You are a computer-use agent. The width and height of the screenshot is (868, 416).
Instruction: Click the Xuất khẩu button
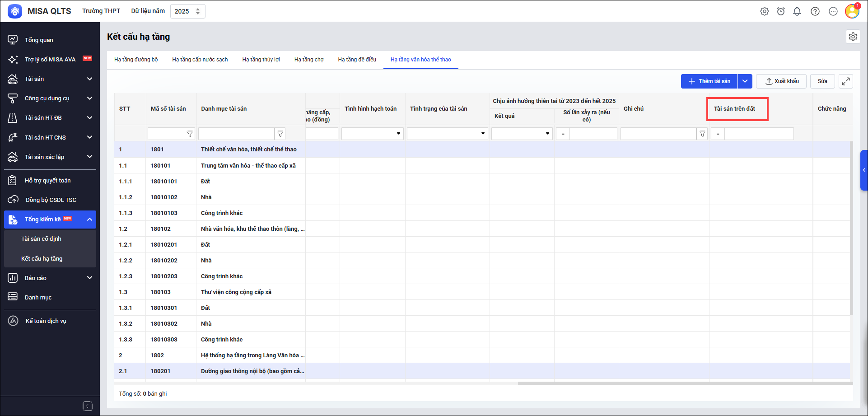point(781,81)
